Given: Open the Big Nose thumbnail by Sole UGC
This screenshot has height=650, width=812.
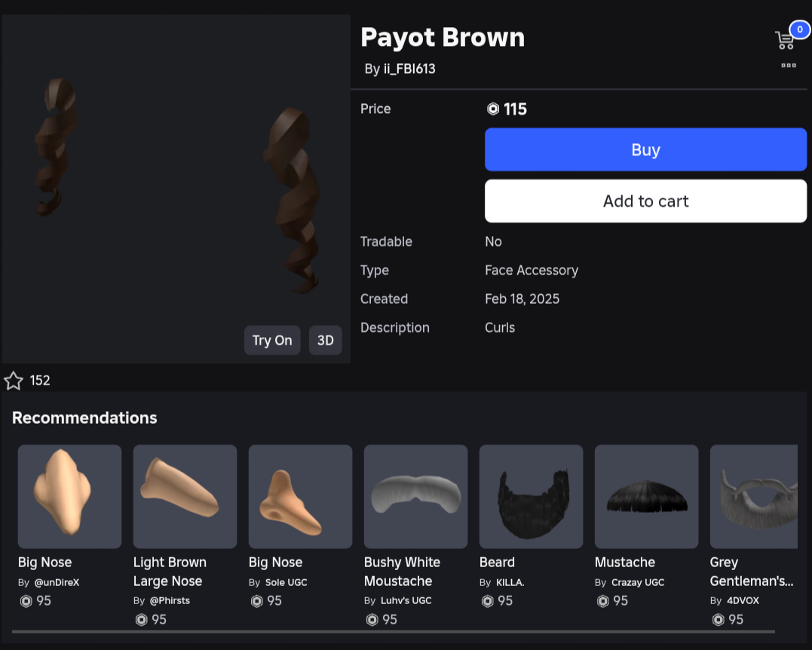Looking at the screenshot, I should pyautogui.click(x=300, y=496).
